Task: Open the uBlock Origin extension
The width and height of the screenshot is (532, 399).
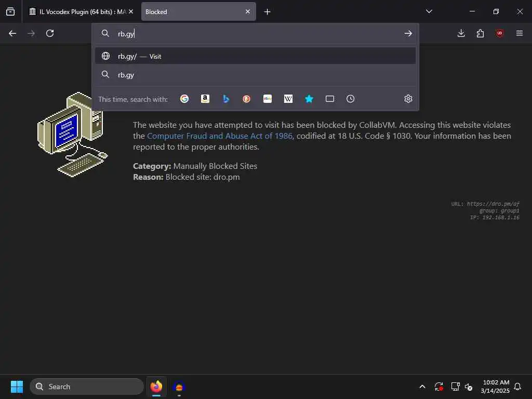Action: pyautogui.click(x=499, y=33)
